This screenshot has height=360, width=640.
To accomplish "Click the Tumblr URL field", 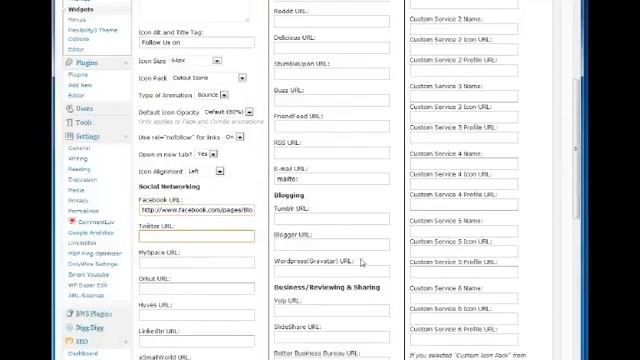I will coord(332,219).
